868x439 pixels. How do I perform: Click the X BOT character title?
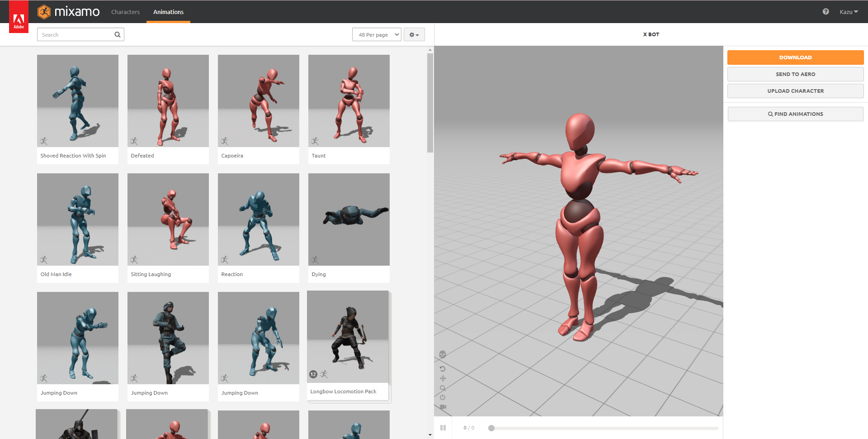pyautogui.click(x=651, y=34)
